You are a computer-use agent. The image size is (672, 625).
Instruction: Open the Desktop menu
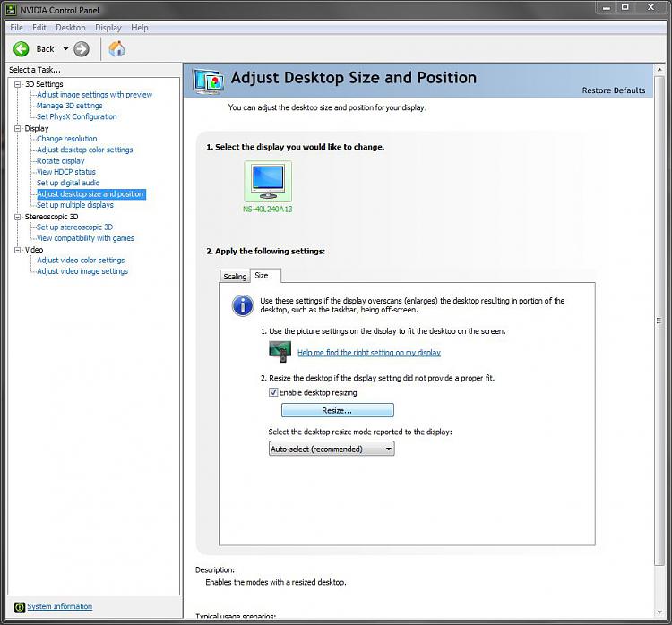(70, 28)
